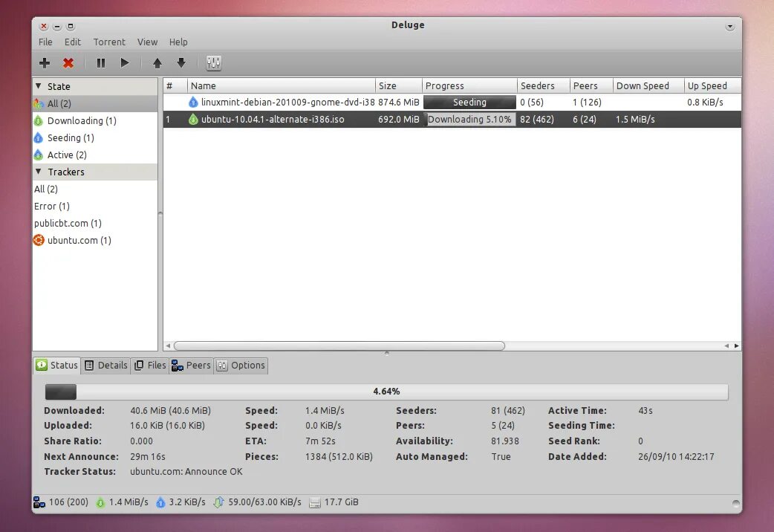Open Preferences via the sliders toolbar icon
This screenshot has height=532, width=774.
point(214,62)
